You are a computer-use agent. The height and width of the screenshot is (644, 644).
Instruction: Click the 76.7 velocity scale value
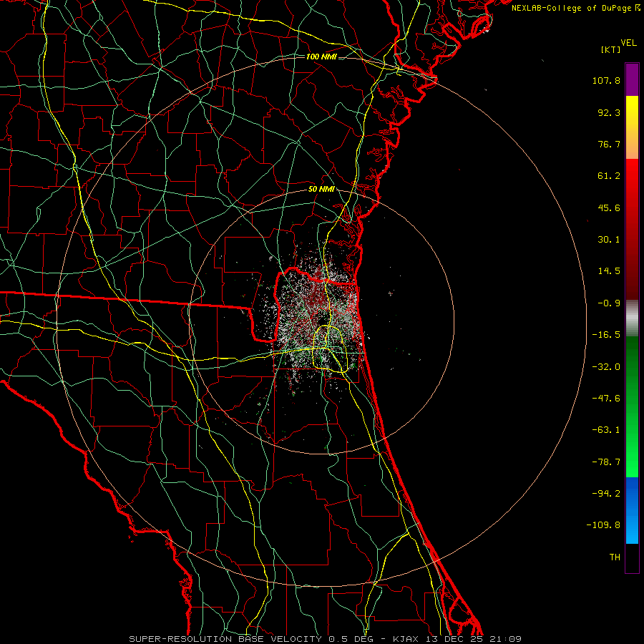pyautogui.click(x=609, y=144)
